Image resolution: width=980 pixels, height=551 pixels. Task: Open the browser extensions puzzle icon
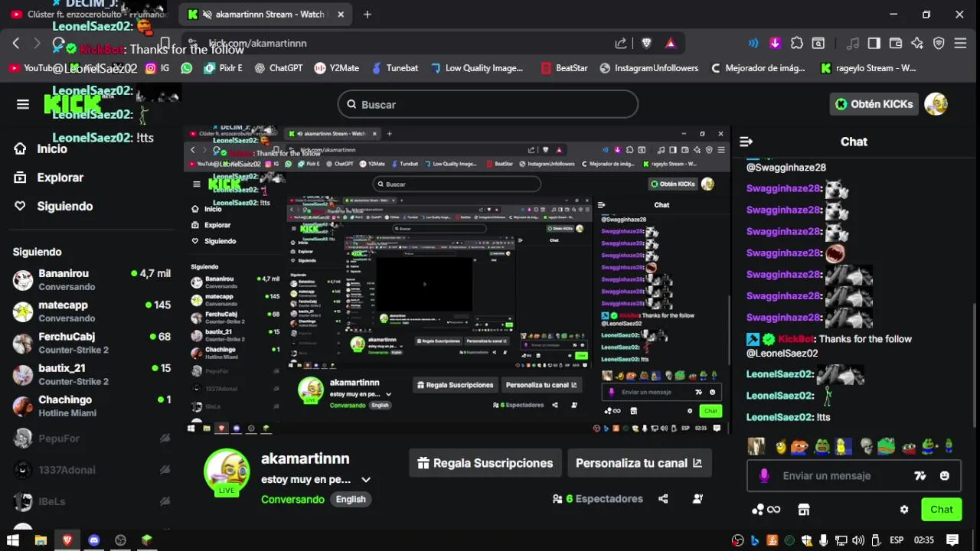797,43
